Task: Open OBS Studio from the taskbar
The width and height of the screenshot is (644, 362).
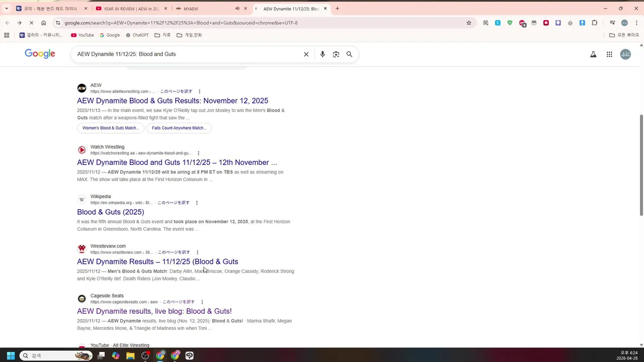Action: point(145,355)
